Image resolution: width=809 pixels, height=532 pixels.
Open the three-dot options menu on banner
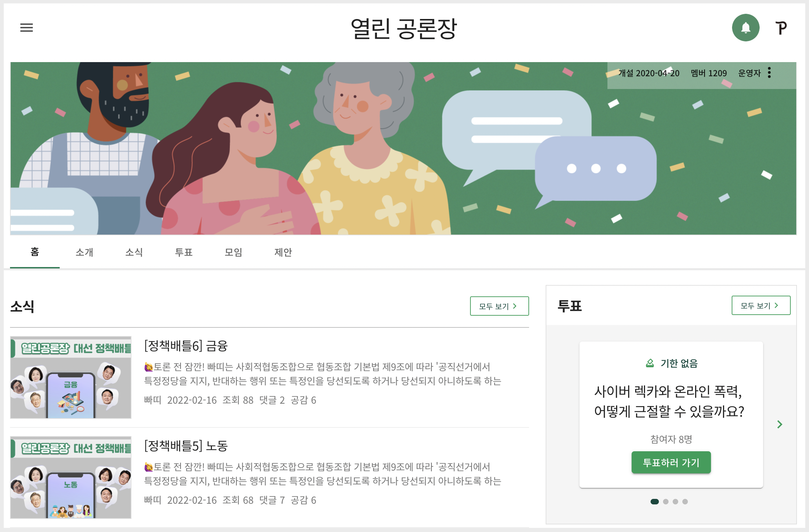click(769, 73)
